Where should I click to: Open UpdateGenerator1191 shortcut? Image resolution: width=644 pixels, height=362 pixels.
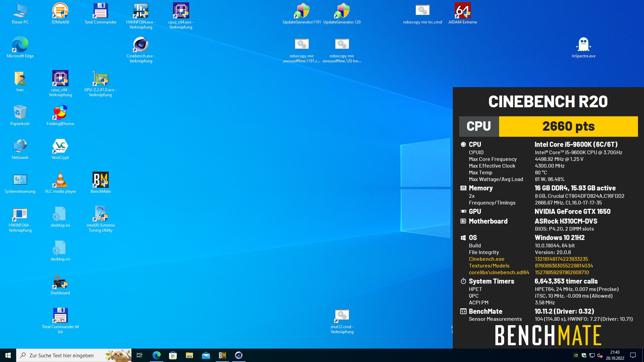[x=302, y=14]
